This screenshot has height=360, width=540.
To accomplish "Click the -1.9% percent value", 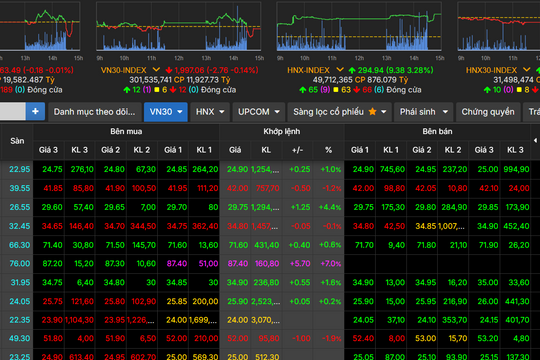I will pyautogui.click(x=331, y=339).
